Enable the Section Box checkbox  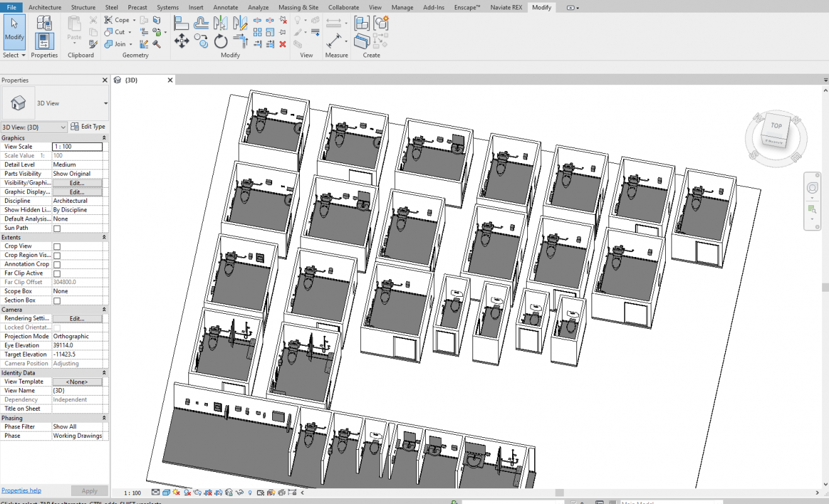(57, 301)
